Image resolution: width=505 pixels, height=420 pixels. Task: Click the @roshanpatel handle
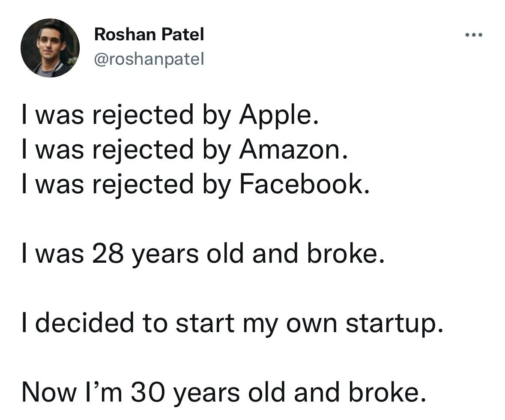(x=149, y=59)
